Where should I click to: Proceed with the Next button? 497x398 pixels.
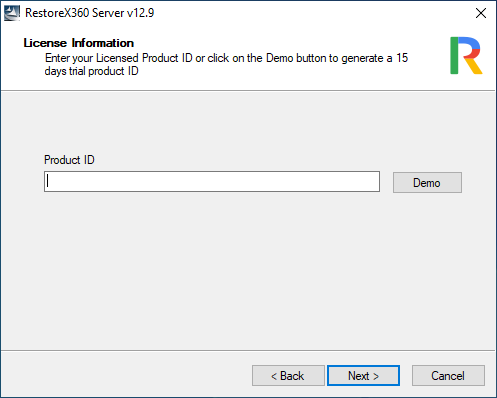pyautogui.click(x=364, y=376)
